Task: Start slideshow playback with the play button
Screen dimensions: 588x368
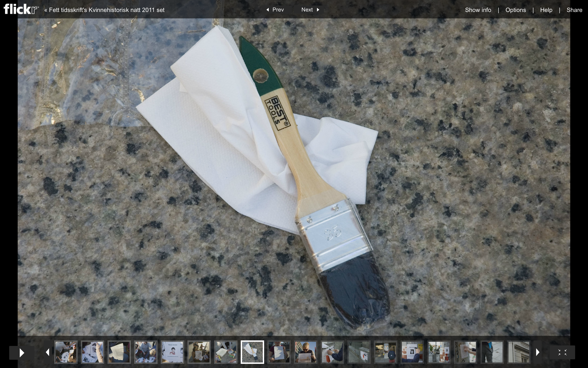Action: [22, 352]
